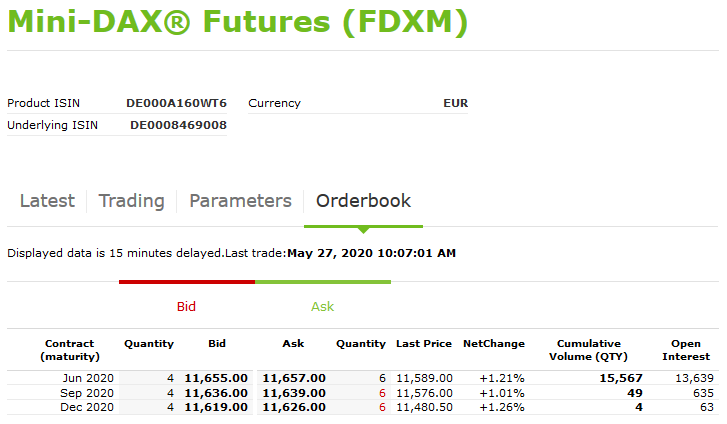Image resolution: width=727 pixels, height=424 pixels.
Task: Click the underlying ISIN DE0008469008
Action: [179, 125]
